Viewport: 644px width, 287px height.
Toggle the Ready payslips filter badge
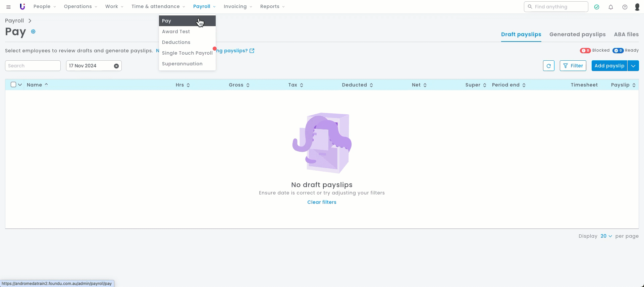tap(618, 51)
